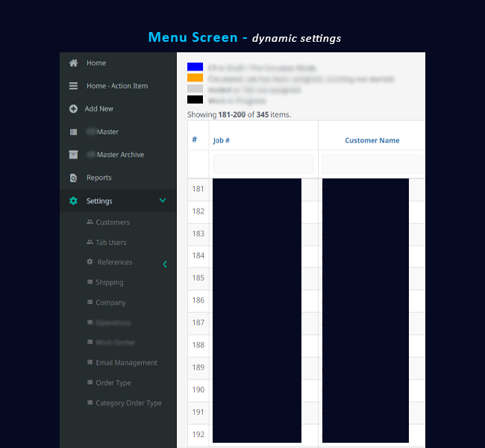
Task: Click the blue legend color swatch
Action: [195, 67]
